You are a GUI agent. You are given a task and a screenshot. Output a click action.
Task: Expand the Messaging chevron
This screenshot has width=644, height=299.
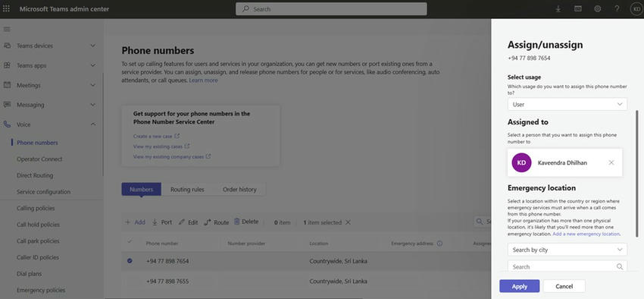click(x=93, y=105)
